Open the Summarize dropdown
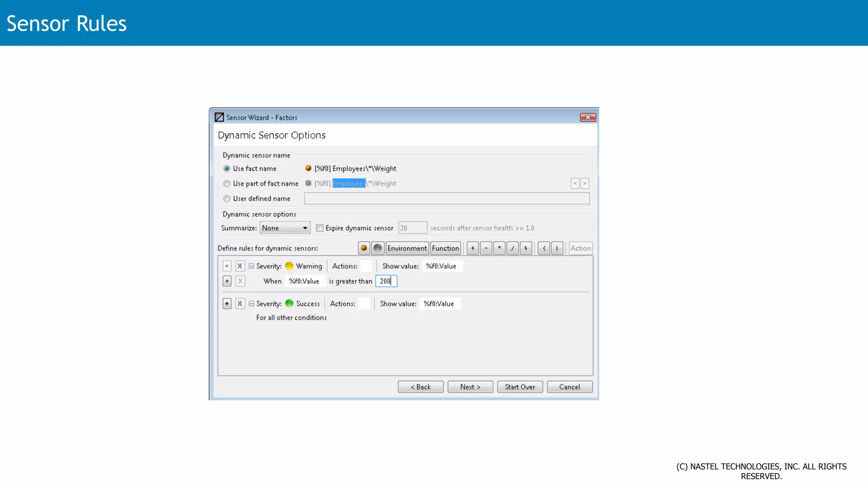 (285, 228)
